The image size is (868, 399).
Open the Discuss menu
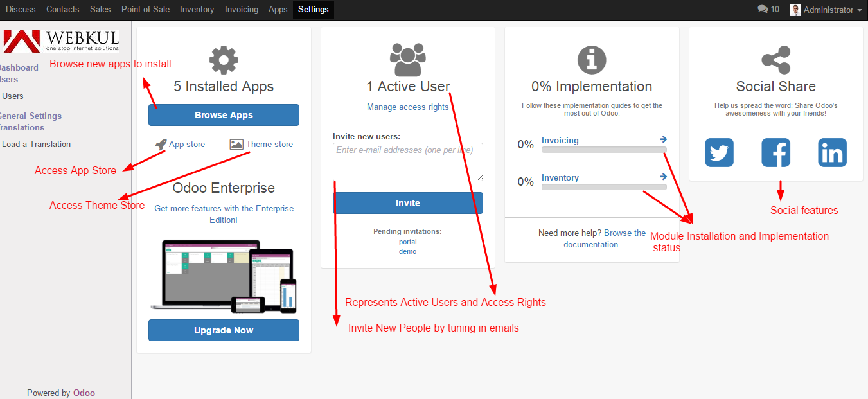[x=21, y=10]
